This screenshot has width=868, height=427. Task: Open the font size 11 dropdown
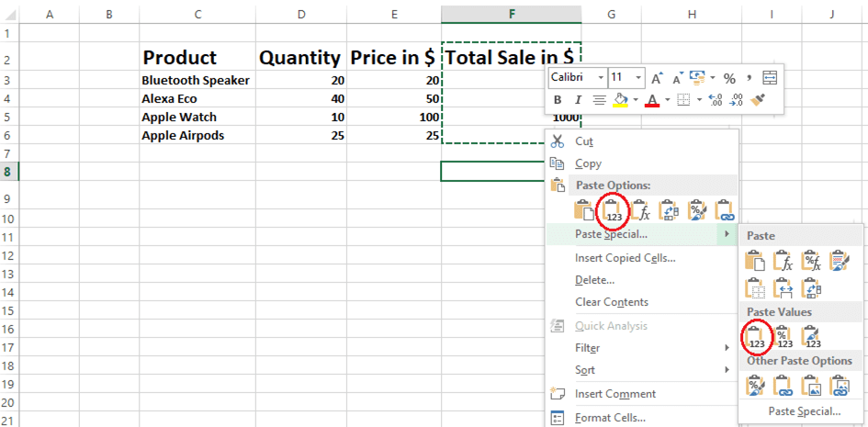pos(639,78)
